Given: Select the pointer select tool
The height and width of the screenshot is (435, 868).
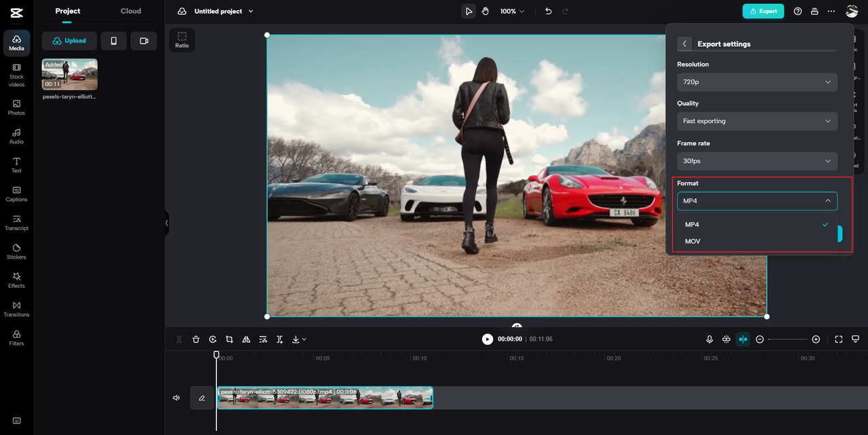Looking at the screenshot, I should tap(469, 12).
